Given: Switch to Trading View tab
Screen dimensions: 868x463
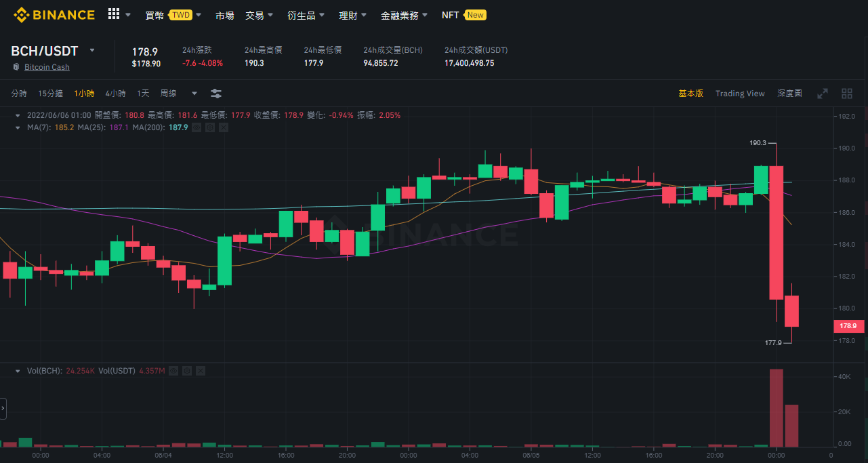Looking at the screenshot, I should coord(740,94).
